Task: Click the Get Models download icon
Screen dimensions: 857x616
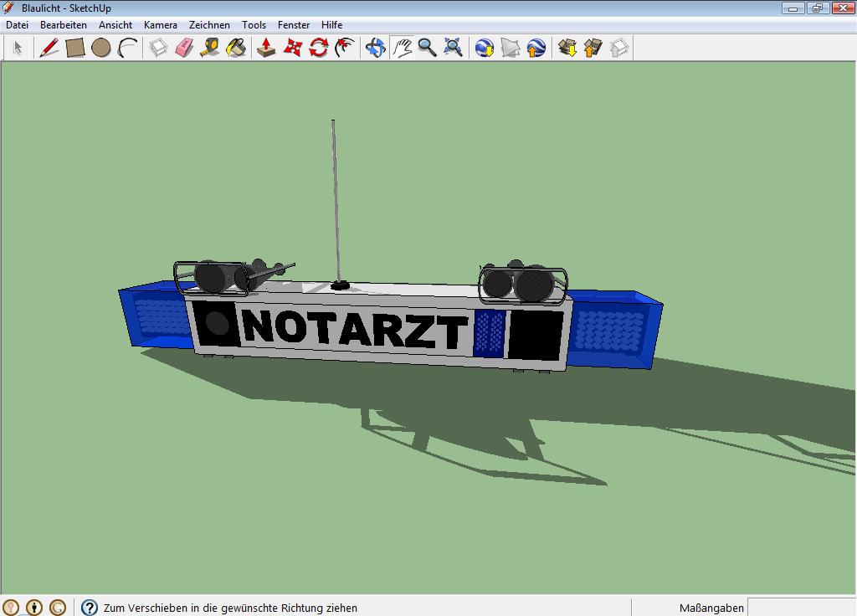Action: pos(567,48)
